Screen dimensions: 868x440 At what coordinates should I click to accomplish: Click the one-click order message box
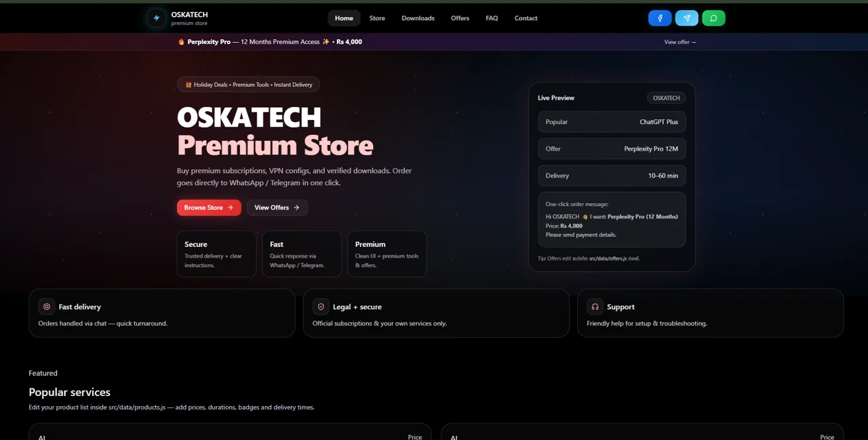pyautogui.click(x=612, y=220)
